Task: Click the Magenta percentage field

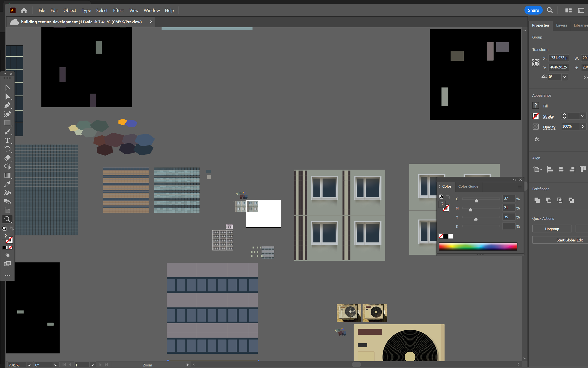Action: tap(509, 208)
